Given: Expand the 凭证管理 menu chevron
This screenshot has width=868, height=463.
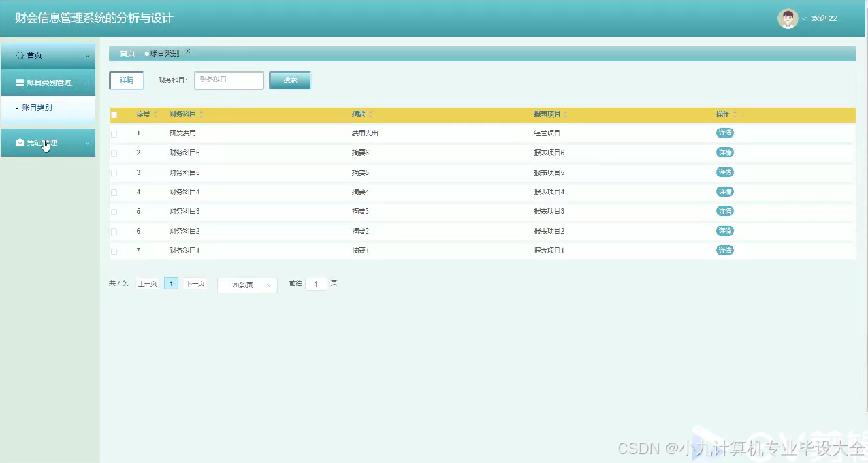Looking at the screenshot, I should pos(87,143).
